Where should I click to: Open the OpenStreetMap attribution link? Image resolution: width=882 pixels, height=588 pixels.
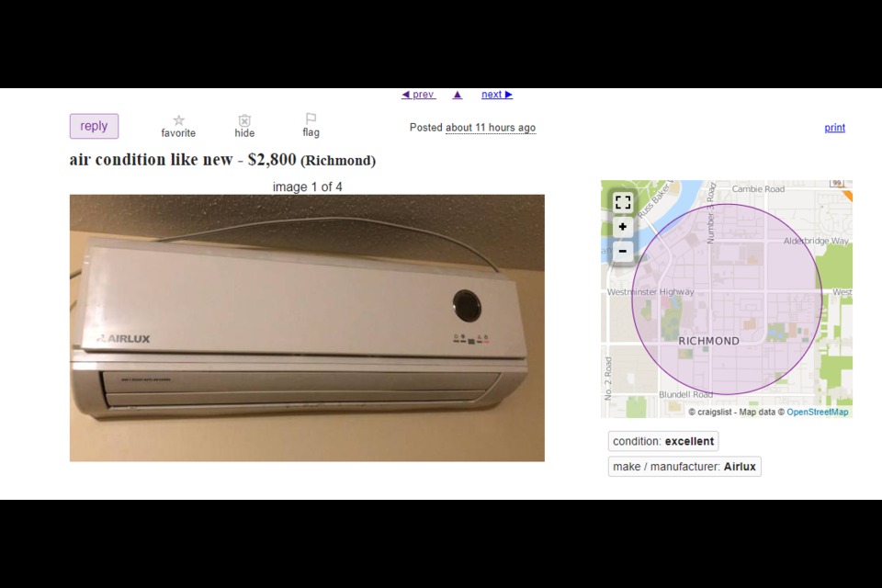(x=818, y=412)
